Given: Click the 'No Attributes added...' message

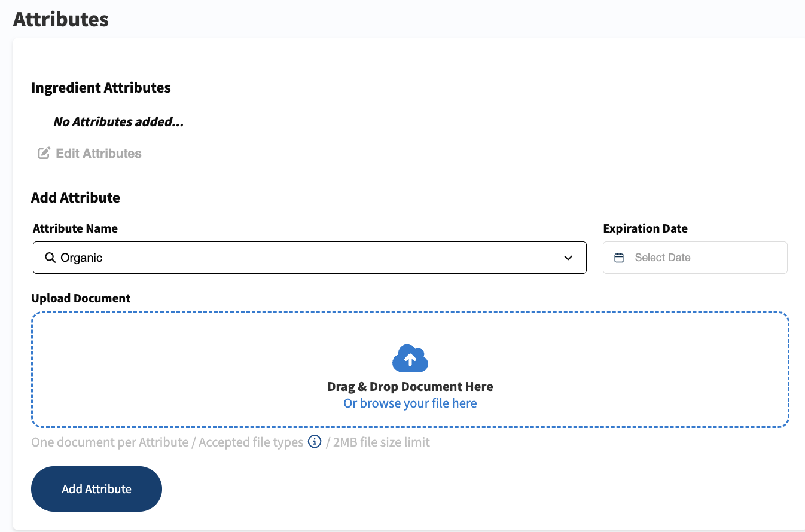Looking at the screenshot, I should click(x=118, y=122).
